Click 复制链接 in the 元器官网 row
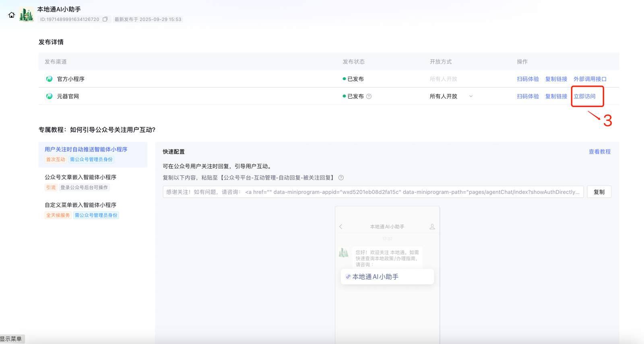The image size is (644, 344). [x=556, y=96]
